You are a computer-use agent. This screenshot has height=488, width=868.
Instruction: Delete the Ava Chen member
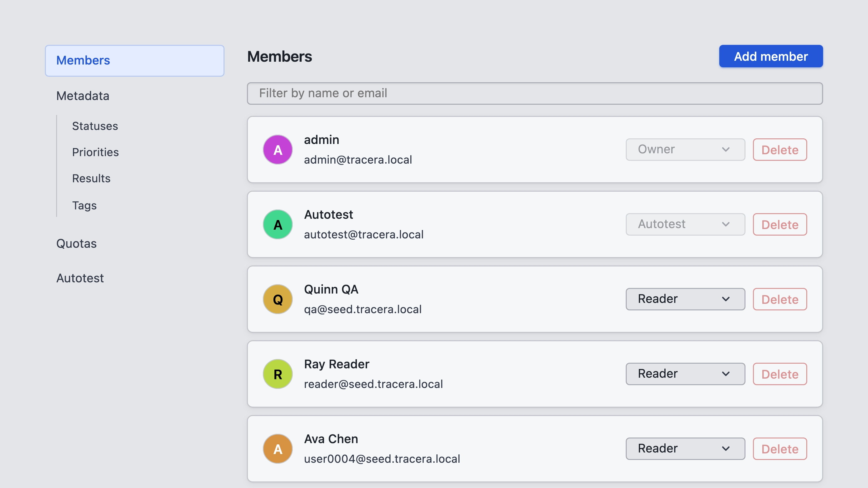pos(780,449)
